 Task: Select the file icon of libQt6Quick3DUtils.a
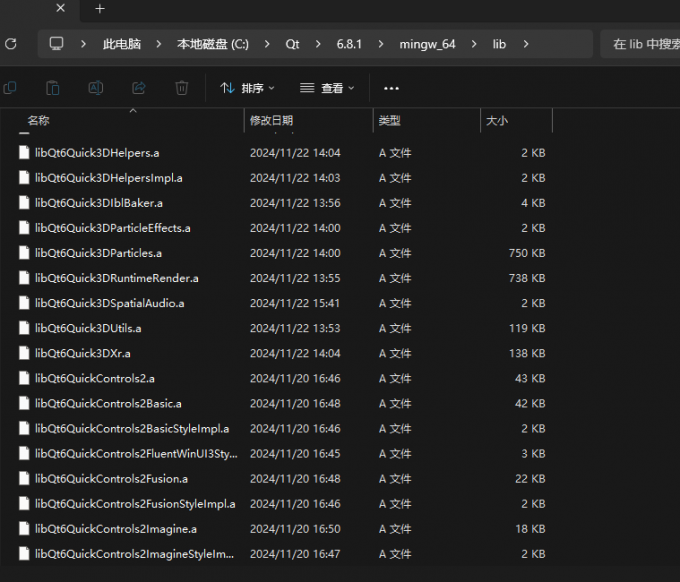click(x=25, y=328)
